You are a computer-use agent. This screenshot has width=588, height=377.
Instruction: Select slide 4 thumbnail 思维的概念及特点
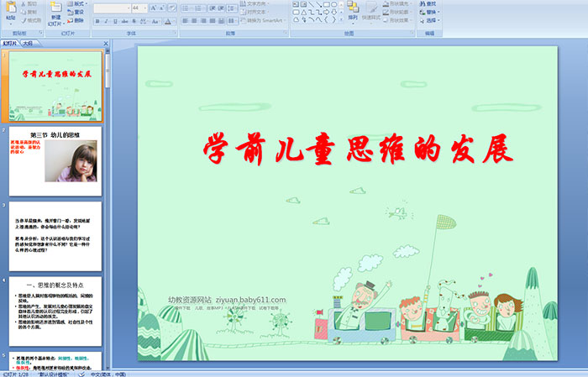[55, 312]
